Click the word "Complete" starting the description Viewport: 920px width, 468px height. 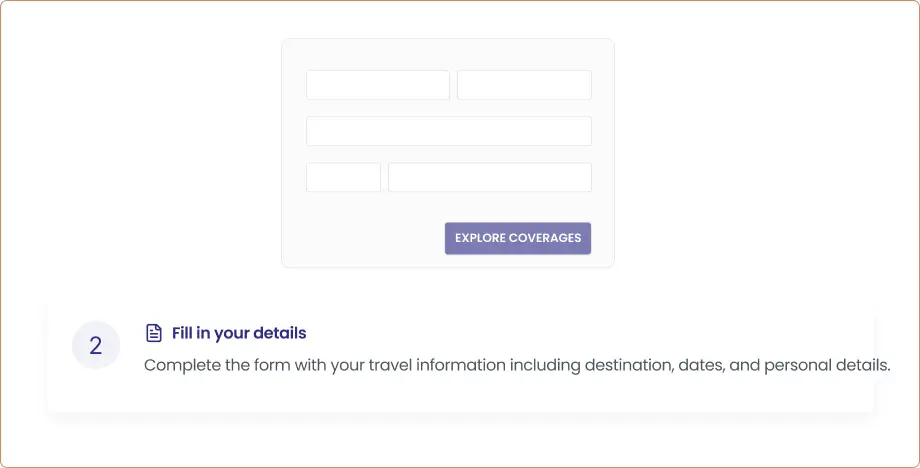coord(180,365)
